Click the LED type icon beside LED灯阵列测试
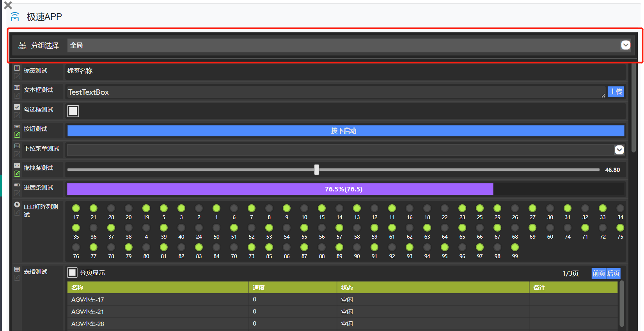Image resolution: width=644 pixels, height=331 pixels. point(17,204)
